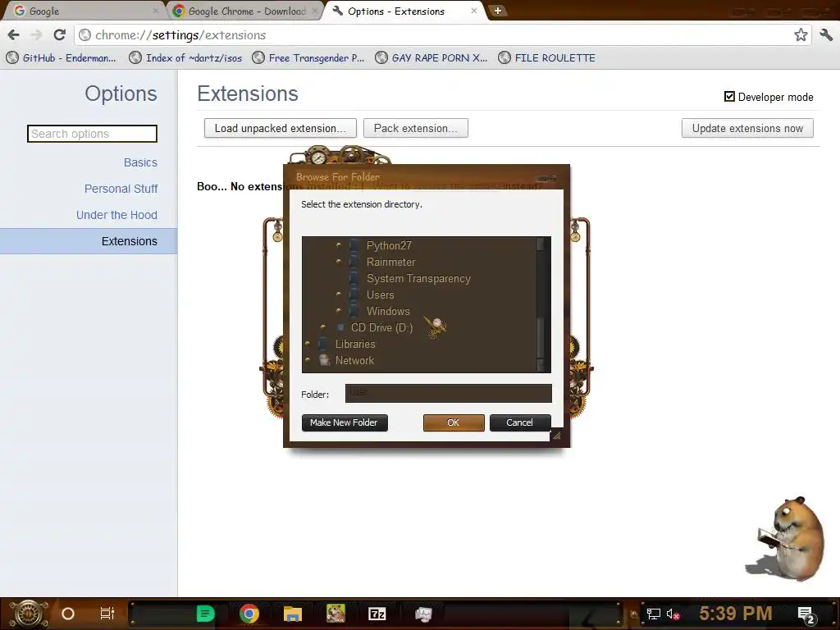Cancel the Browse For Folder dialog
The height and width of the screenshot is (630, 840).
click(x=519, y=422)
